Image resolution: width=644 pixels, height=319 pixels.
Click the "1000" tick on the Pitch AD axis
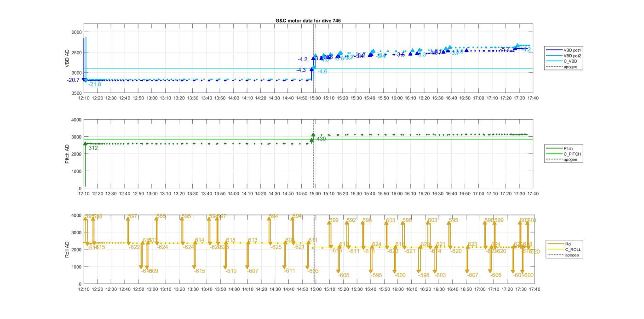tap(76, 171)
